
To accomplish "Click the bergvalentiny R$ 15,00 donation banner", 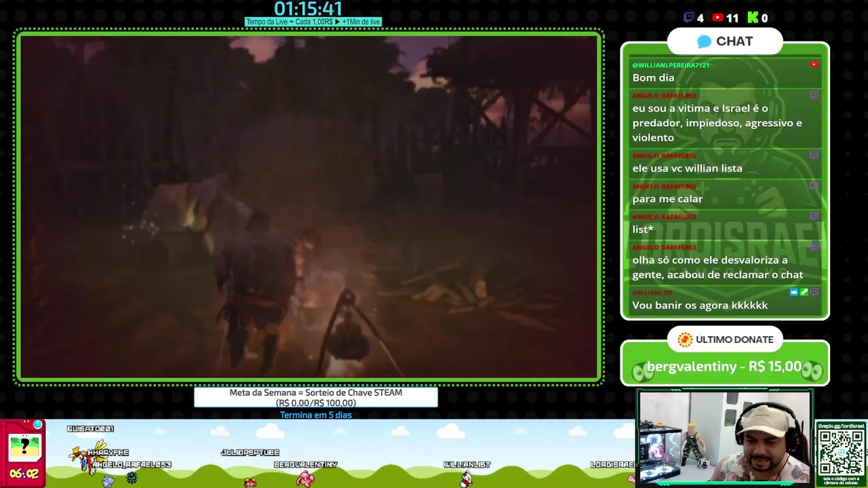I will click(x=725, y=367).
